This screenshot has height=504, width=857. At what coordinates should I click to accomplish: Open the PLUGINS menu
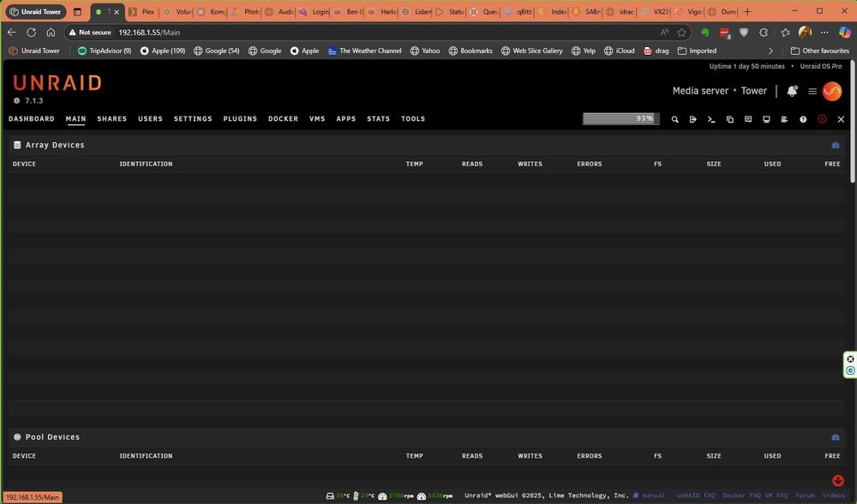coord(240,118)
